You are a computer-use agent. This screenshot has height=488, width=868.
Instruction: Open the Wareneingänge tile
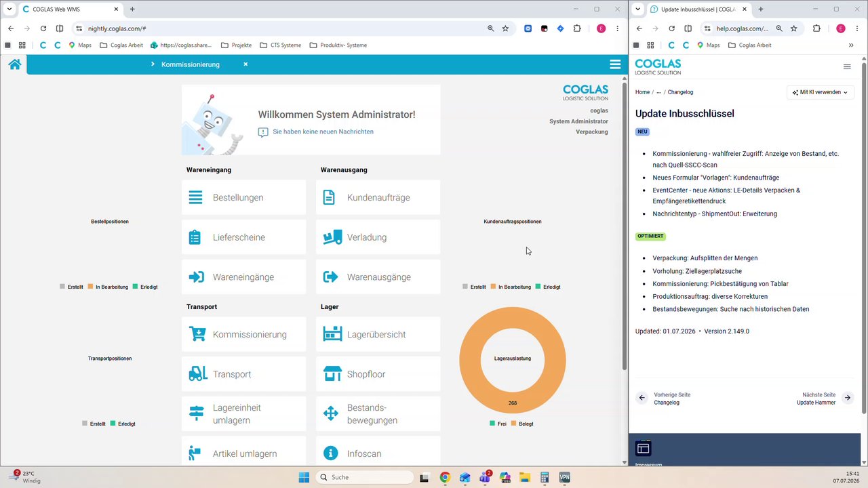click(243, 277)
